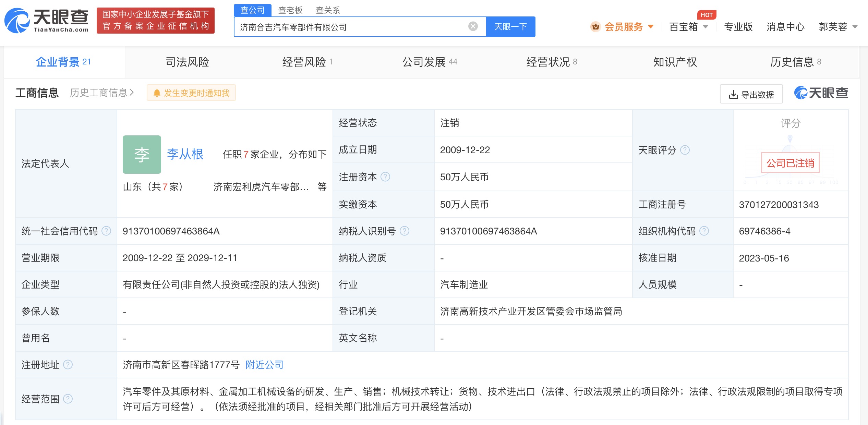Image resolution: width=868 pixels, height=425 pixels.
Task: Open the 历史工商信息 link
Action: pyautogui.click(x=102, y=93)
